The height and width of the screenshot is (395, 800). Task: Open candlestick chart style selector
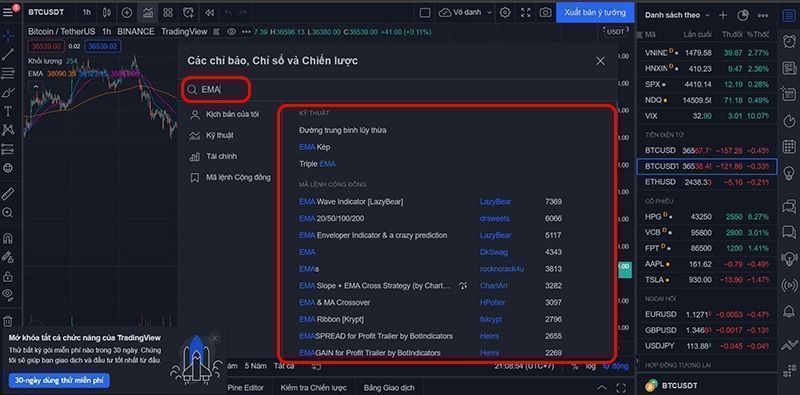pos(107,12)
